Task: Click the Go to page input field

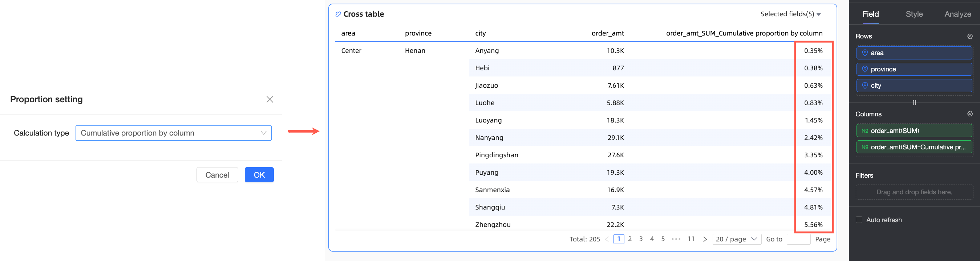Action: click(798, 239)
